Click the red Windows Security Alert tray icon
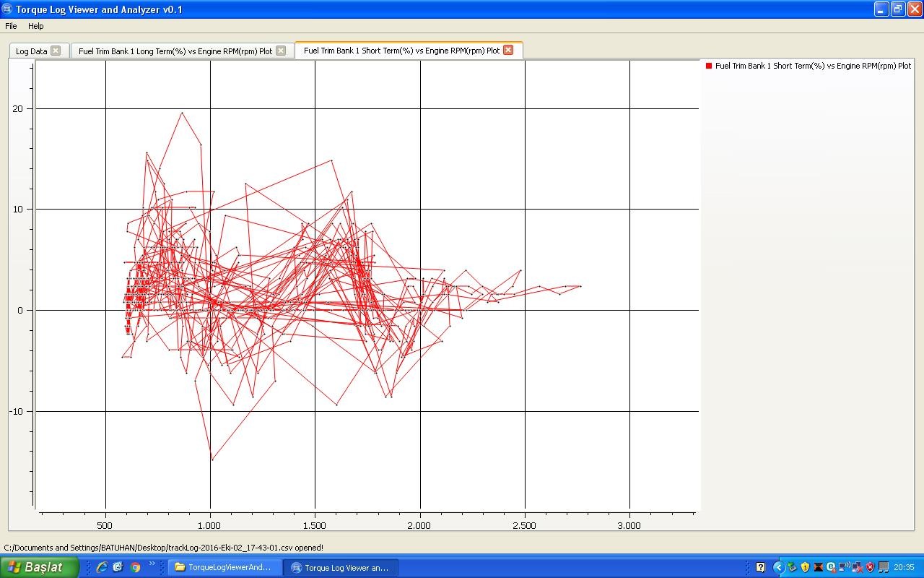Screen dimensions: 924x578 click(x=870, y=567)
